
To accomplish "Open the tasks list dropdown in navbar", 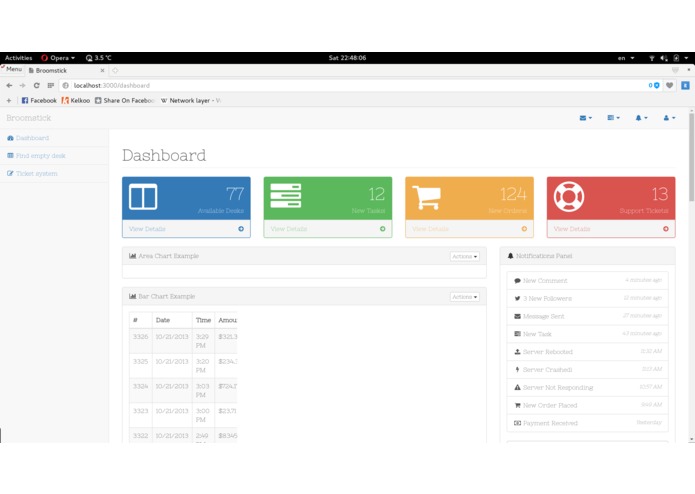I will point(613,118).
